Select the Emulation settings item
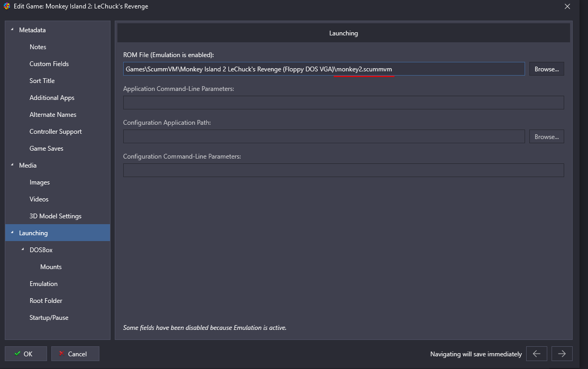Viewport: 588px width, 369px height. click(x=43, y=284)
